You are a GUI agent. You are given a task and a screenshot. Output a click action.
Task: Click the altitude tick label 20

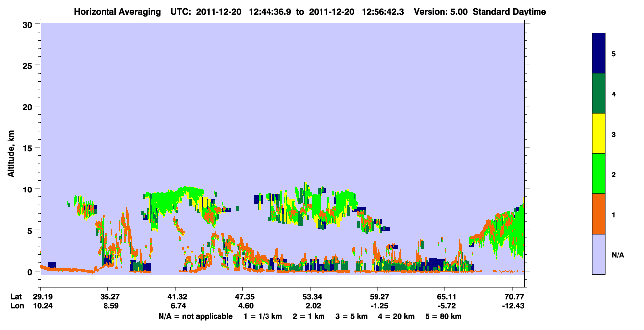(29, 106)
